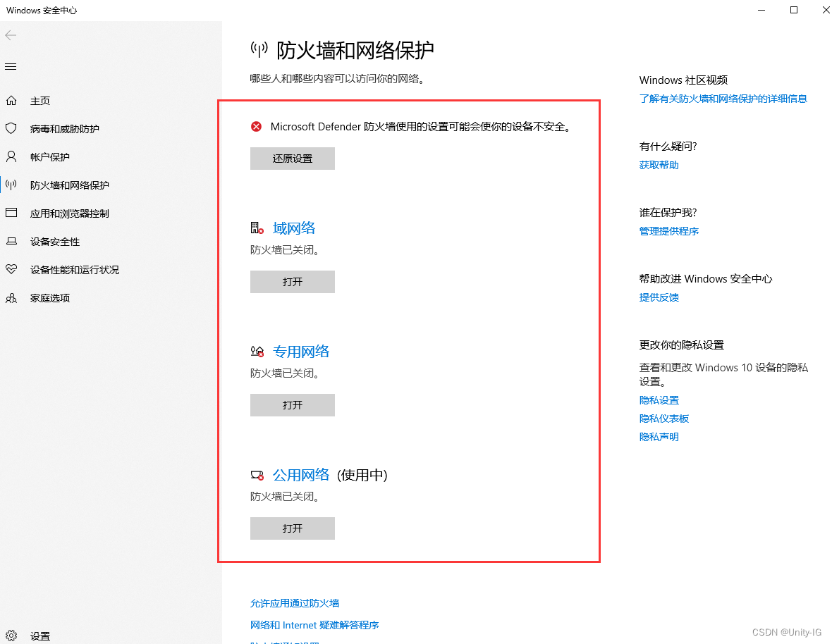This screenshot has width=832, height=644.
Task: Click 打开 under 公用网络
Action: click(293, 528)
